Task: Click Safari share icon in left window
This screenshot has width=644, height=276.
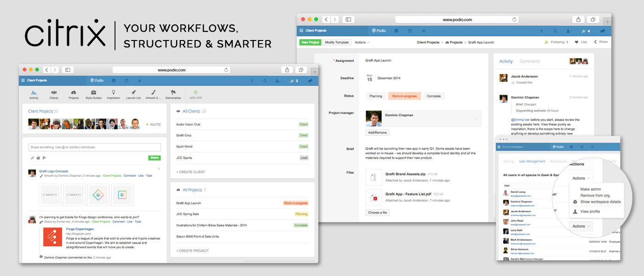Action: tap(287, 70)
